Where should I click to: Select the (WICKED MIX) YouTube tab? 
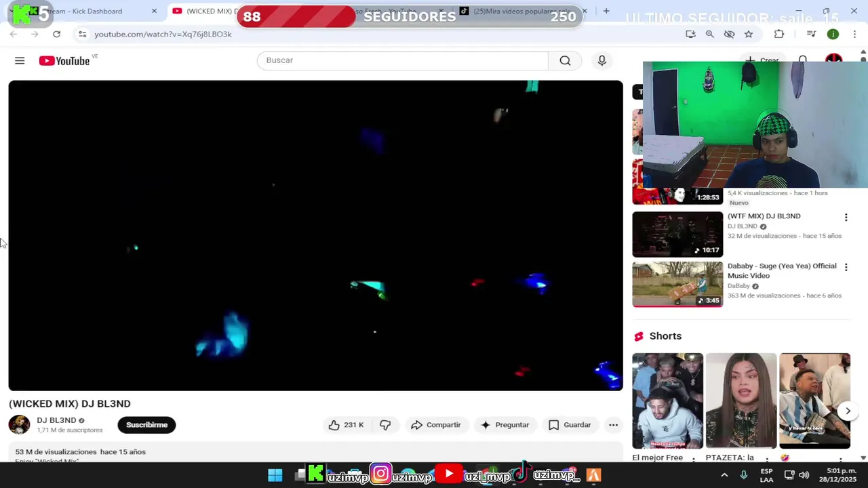pyautogui.click(x=205, y=11)
